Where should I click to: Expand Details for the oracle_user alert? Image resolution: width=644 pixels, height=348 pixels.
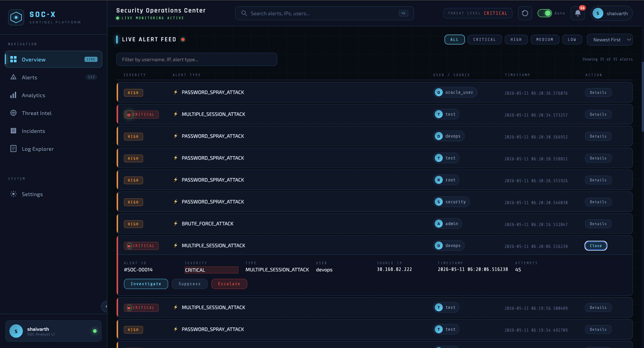(598, 92)
